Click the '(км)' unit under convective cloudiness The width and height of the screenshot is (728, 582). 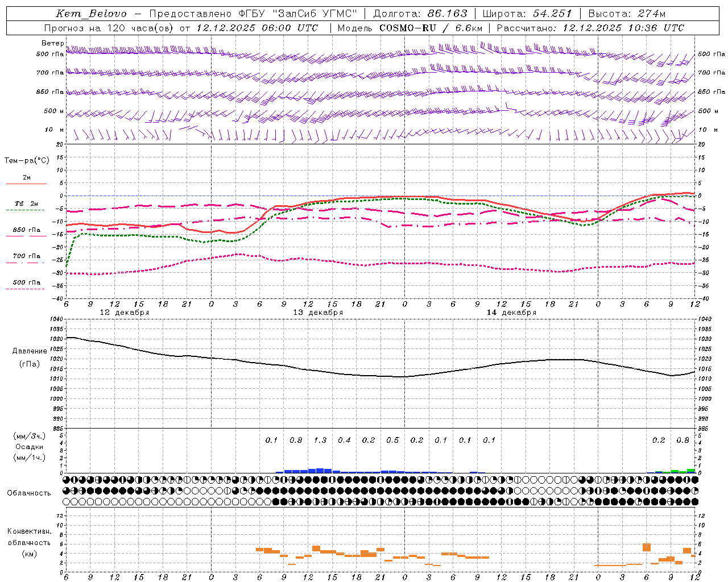coord(30,554)
